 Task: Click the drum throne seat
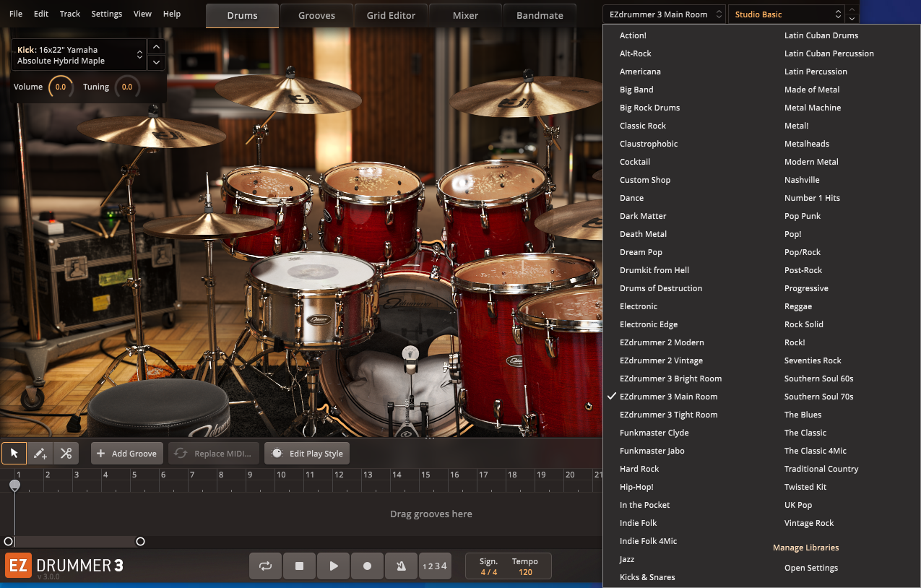coord(159,408)
